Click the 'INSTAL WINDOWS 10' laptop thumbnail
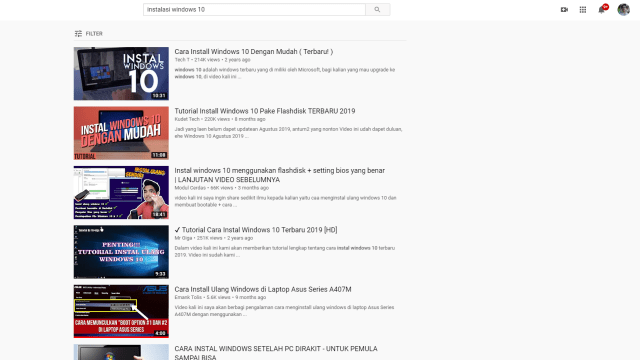Screen dimensions: 640x360 click(x=121, y=73)
